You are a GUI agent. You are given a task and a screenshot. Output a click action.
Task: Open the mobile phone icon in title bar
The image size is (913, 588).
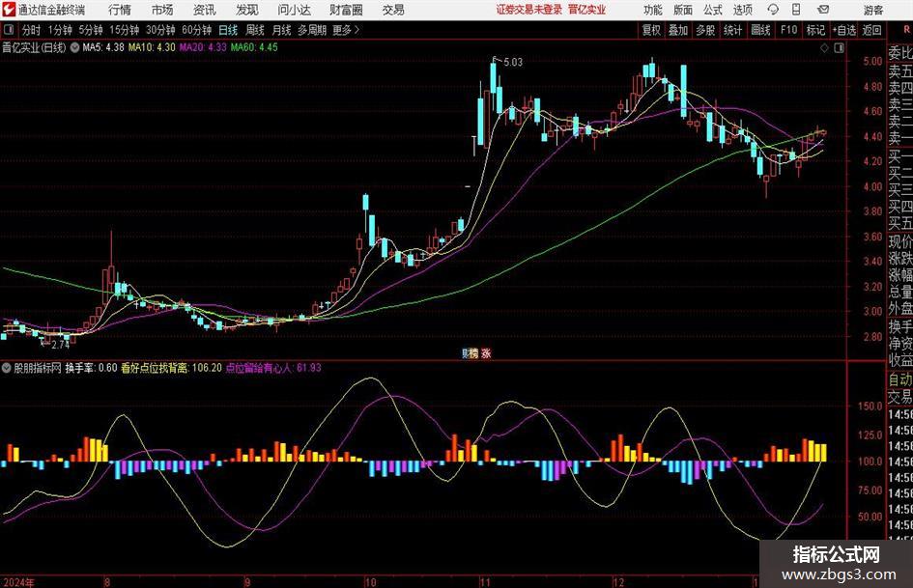796,10
